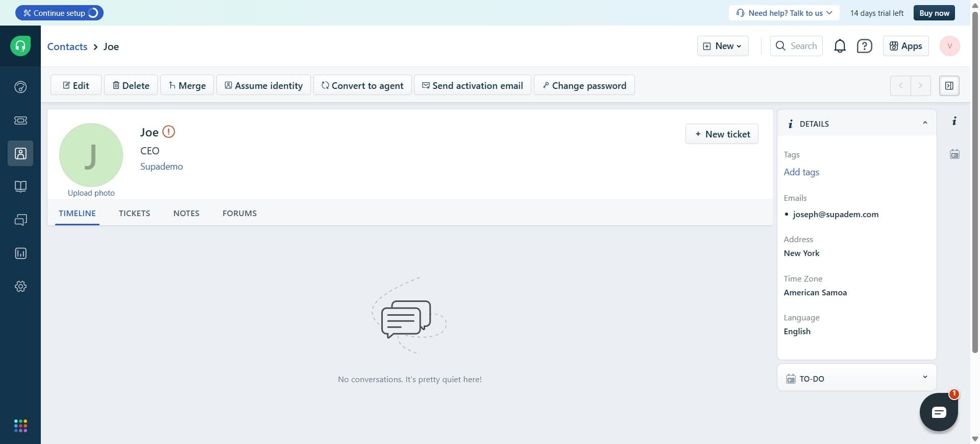
Task: Go to previous contact arrow
Action: [x=900, y=85]
